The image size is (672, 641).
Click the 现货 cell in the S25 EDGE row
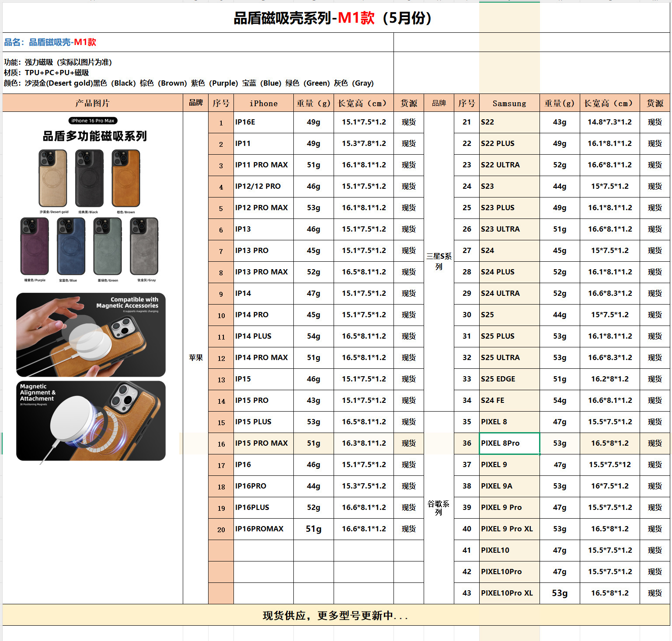[x=655, y=379]
